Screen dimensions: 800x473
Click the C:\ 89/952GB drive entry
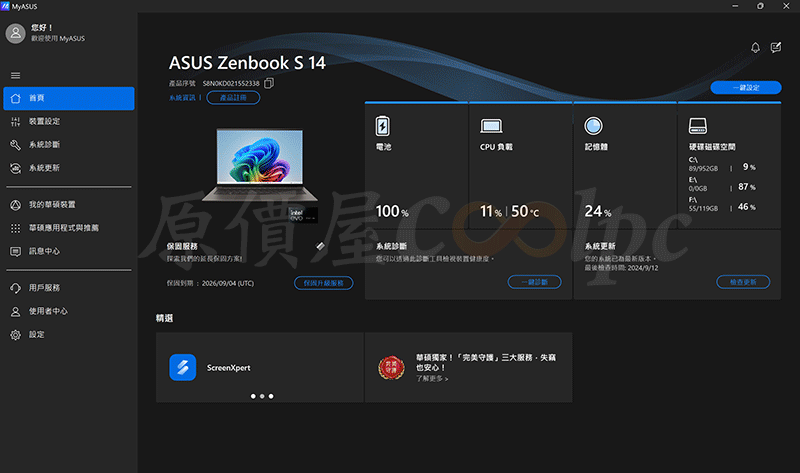722,164
